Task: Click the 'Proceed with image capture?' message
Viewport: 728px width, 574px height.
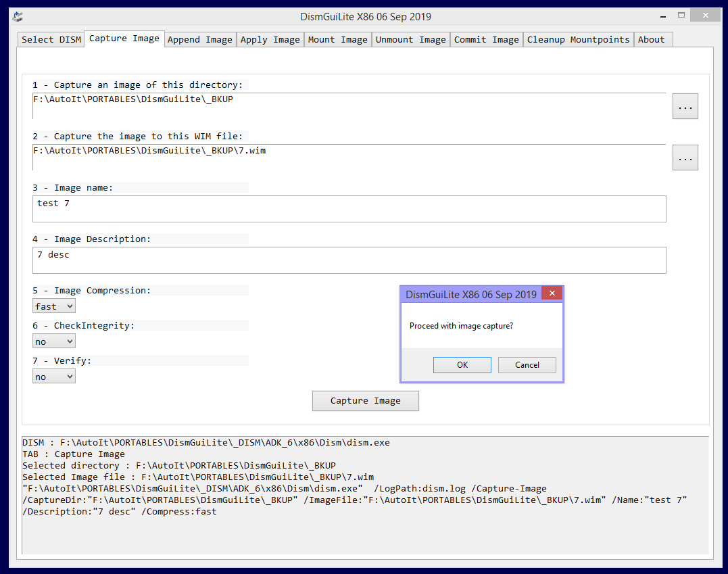Action: point(461,326)
